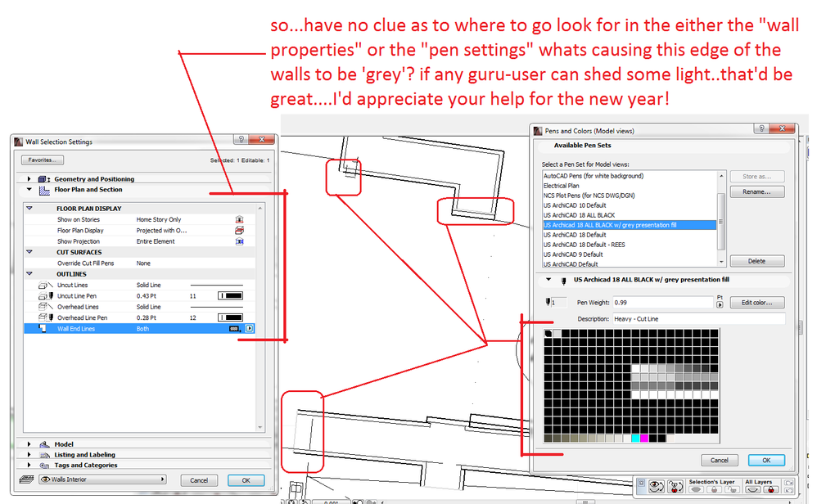Expand the Tags and Categories panel
Viewport: 817px width, 504px height.
(x=29, y=465)
